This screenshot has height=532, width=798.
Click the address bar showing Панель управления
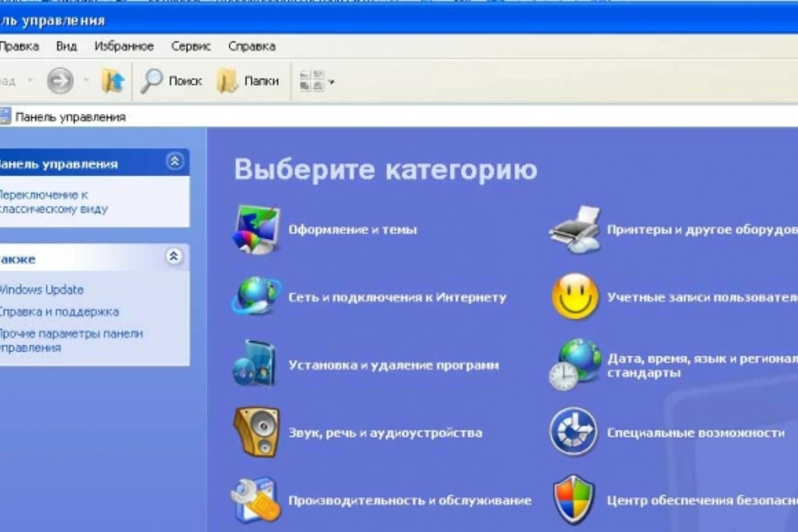point(399,117)
